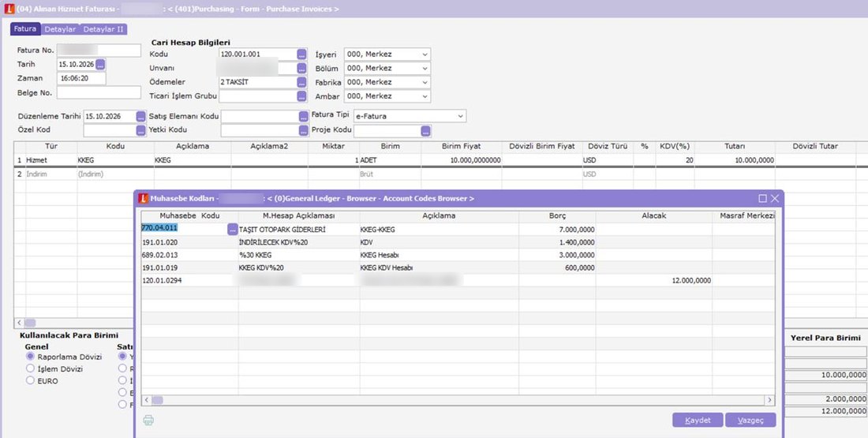Open lookup button beside Kodu 120.001.001
Viewport: 868px width, 438px height.
(x=301, y=54)
